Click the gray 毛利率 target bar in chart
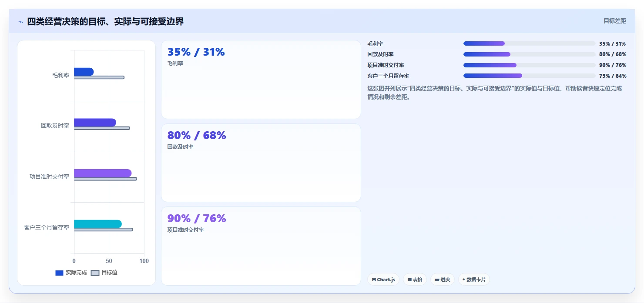This screenshot has height=303, width=644. (x=99, y=77)
